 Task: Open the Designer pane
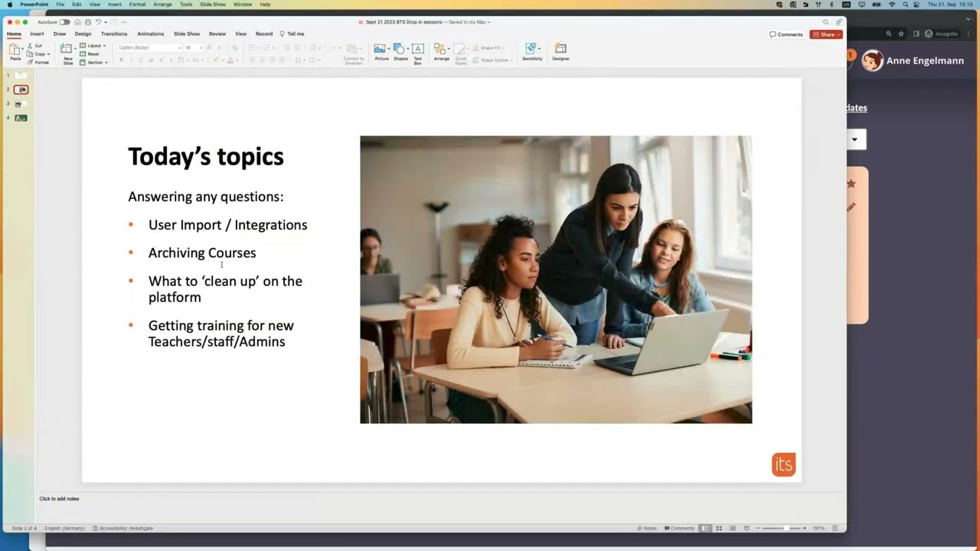click(560, 51)
